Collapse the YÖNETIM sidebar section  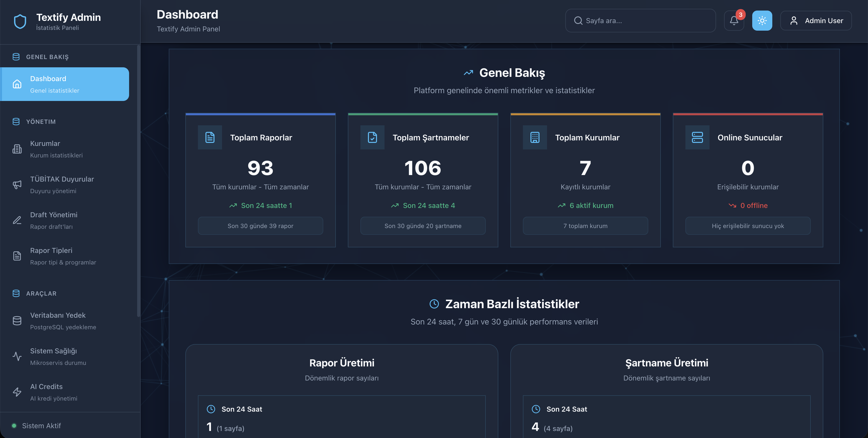pyautogui.click(x=41, y=122)
